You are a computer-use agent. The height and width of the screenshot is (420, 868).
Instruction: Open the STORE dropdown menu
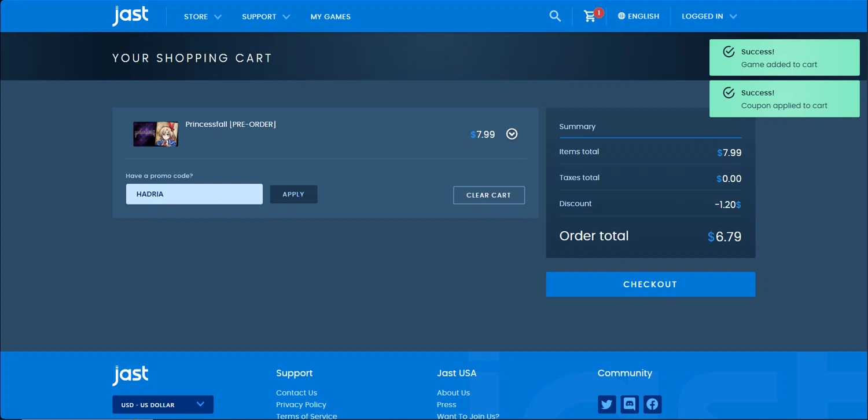point(203,16)
